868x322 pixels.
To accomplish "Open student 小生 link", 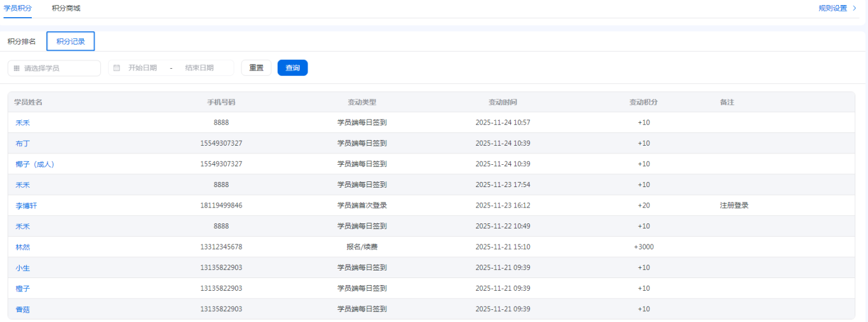I will pos(22,268).
